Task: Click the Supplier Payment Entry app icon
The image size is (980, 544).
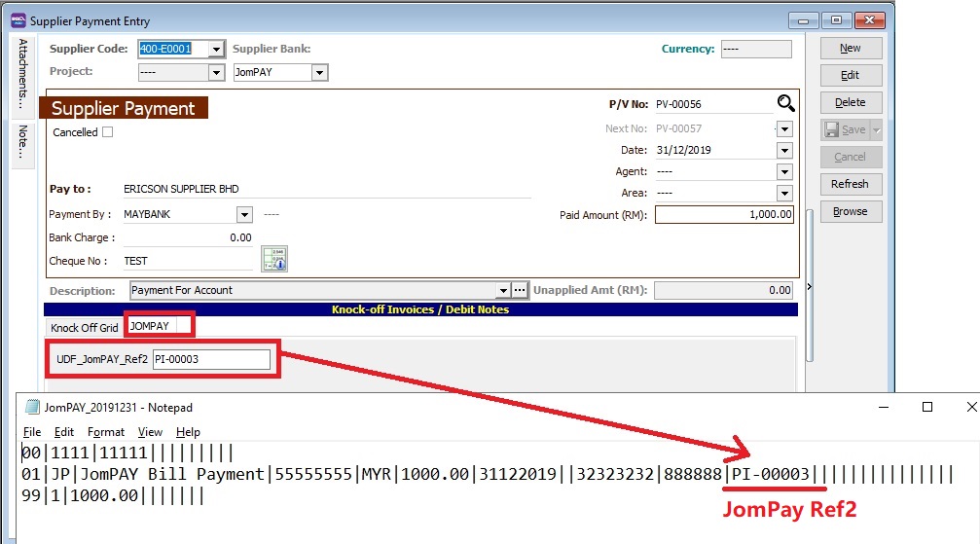Action: coord(17,20)
